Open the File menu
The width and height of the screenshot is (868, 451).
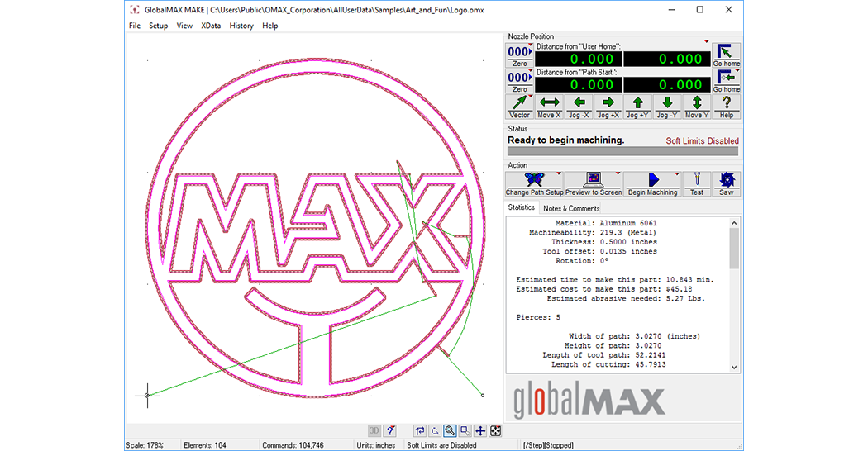tap(135, 26)
